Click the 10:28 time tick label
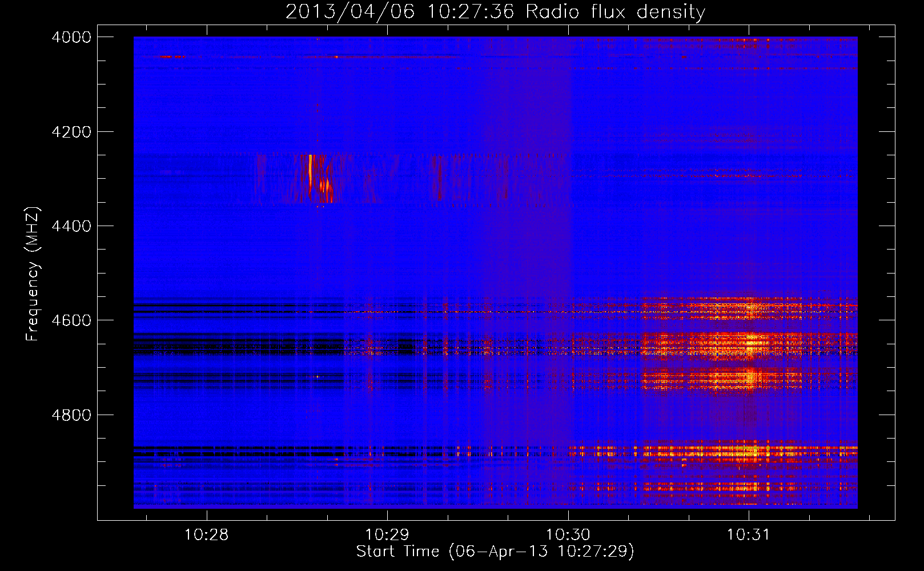 coord(206,535)
